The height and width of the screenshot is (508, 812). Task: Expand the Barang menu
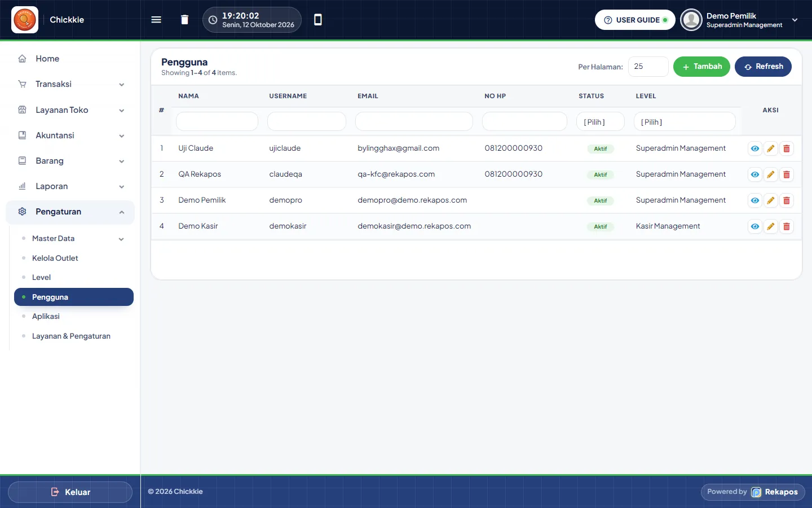click(70, 161)
